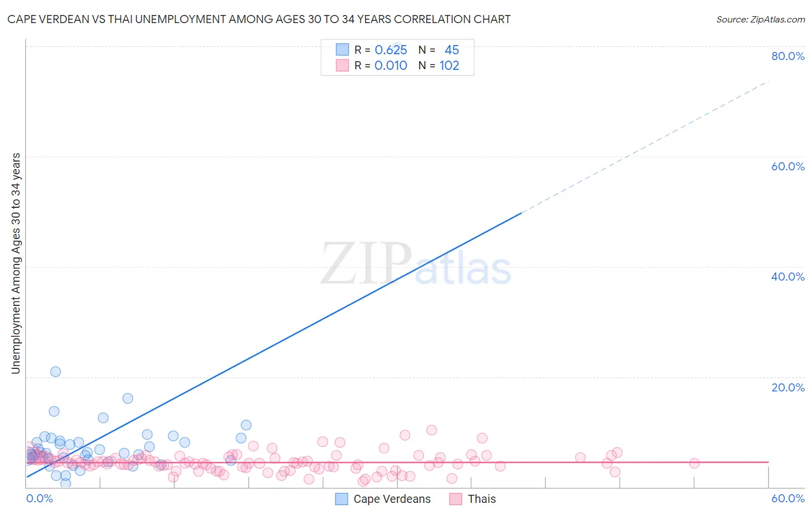This screenshot has height=515, width=812.
Task: Click the ZIPatlas watermark logo
Action: coord(416,264)
